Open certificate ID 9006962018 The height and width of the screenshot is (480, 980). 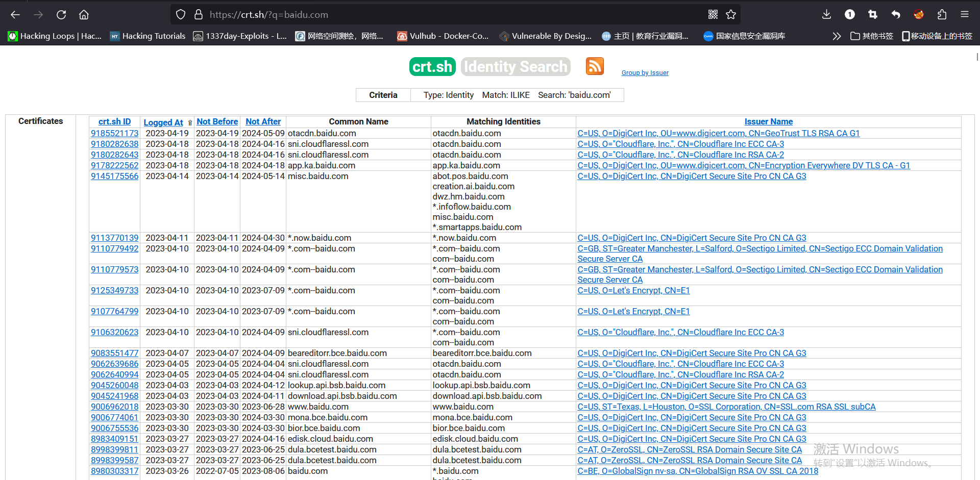pos(115,407)
